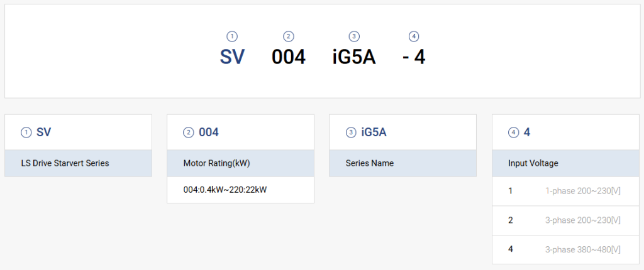Click 004:0.4kW~220:22kW range row

coord(240,190)
